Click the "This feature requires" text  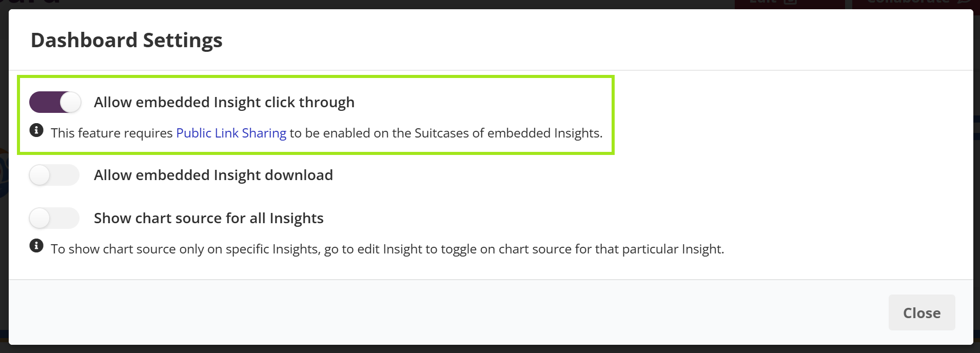click(x=111, y=133)
